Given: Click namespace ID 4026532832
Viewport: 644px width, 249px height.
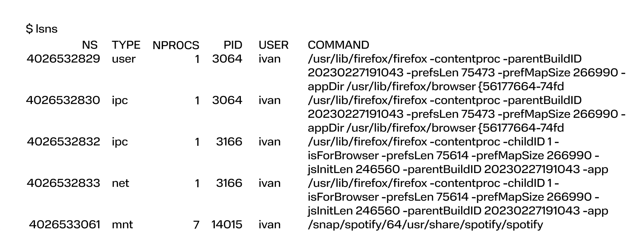Looking at the screenshot, I should tap(63, 142).
